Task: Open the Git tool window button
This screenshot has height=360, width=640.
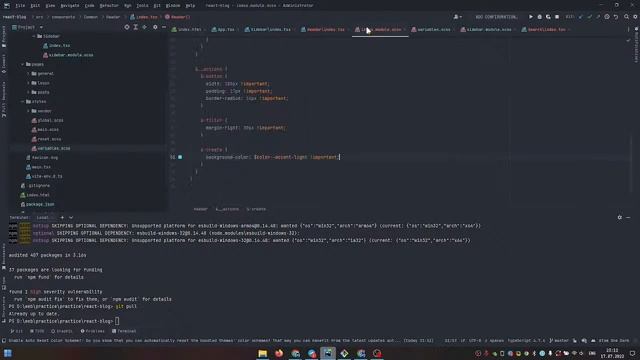Action: pos(17,331)
